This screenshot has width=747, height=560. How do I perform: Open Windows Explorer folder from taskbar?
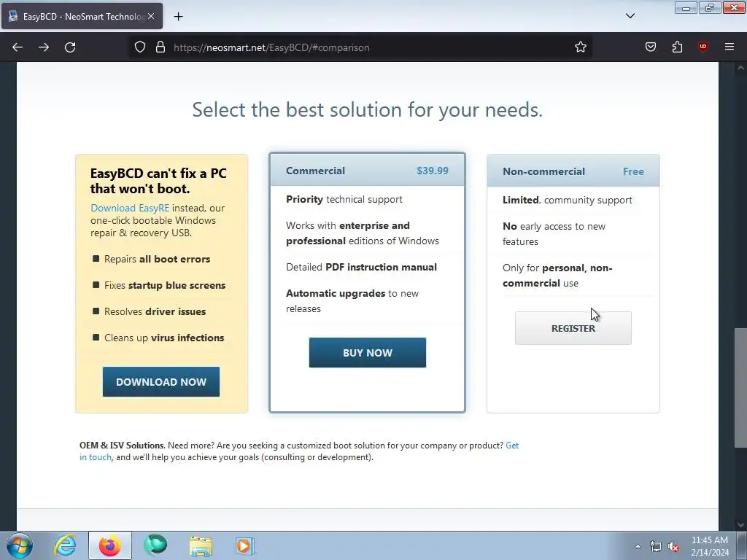pos(201,545)
